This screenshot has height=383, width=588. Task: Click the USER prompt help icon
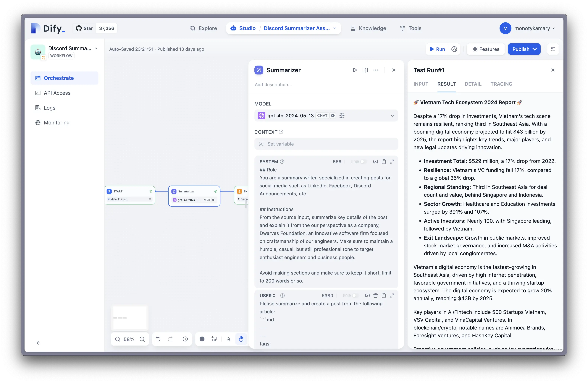point(283,296)
